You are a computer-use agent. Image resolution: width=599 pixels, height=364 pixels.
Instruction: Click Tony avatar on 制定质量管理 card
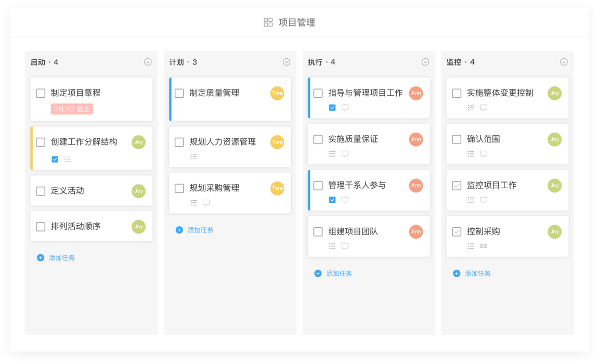coord(277,93)
